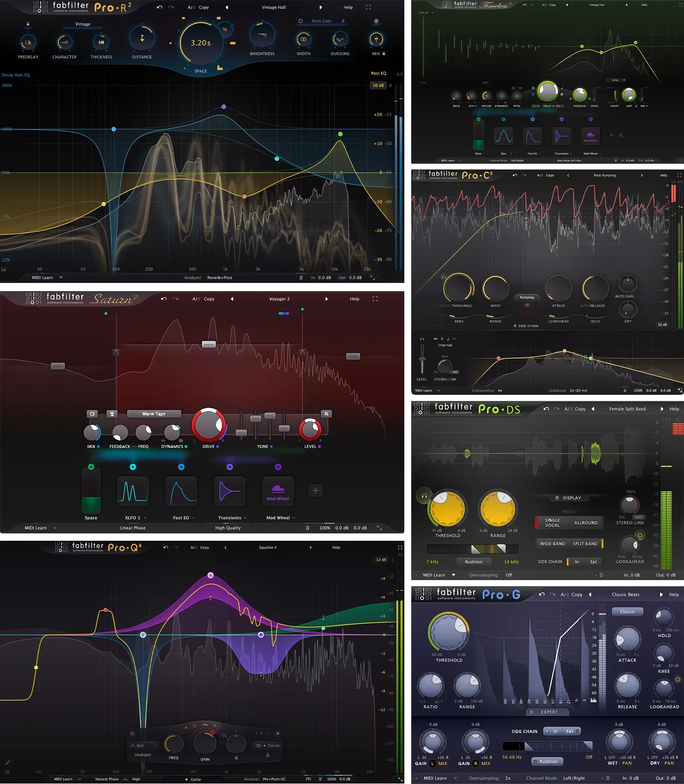Viewport: 684px width, 784px height.
Task: Collapse the Display section in Pro-DS
Action: click(x=568, y=498)
